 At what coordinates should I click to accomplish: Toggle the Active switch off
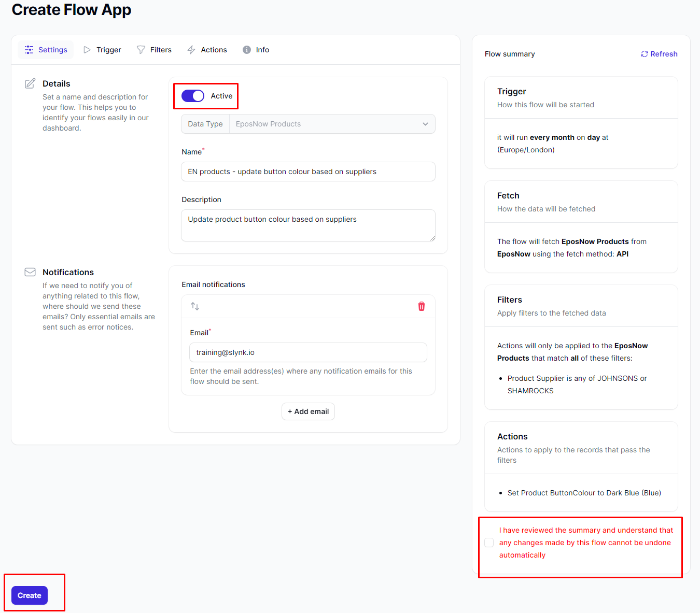193,96
